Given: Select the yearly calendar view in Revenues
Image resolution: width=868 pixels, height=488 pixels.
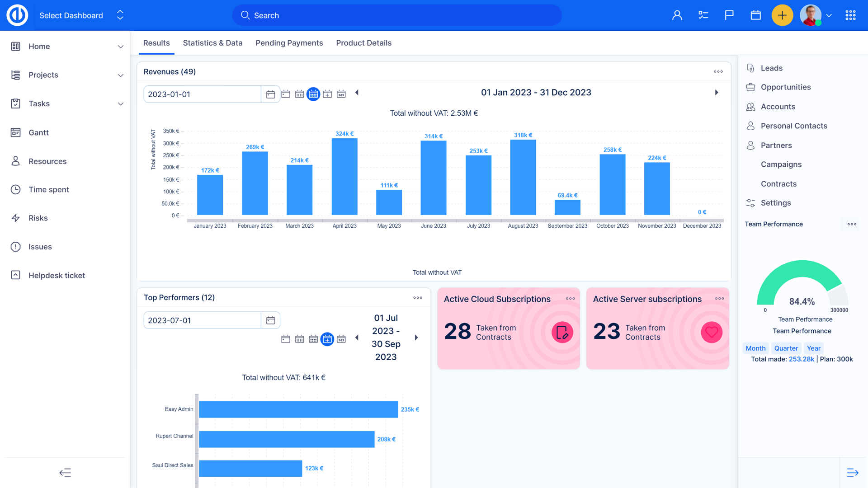Looking at the screenshot, I should (x=341, y=94).
